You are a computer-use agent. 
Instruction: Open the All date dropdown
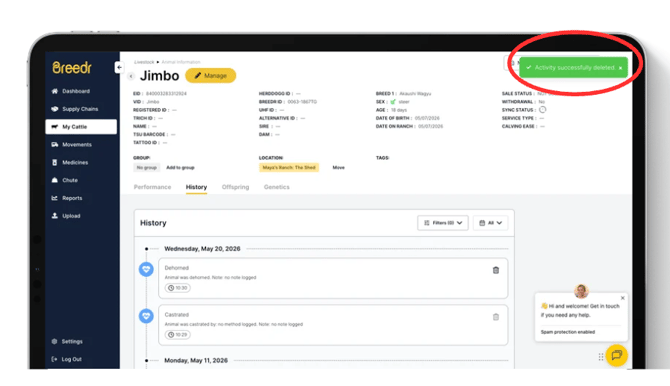491,223
